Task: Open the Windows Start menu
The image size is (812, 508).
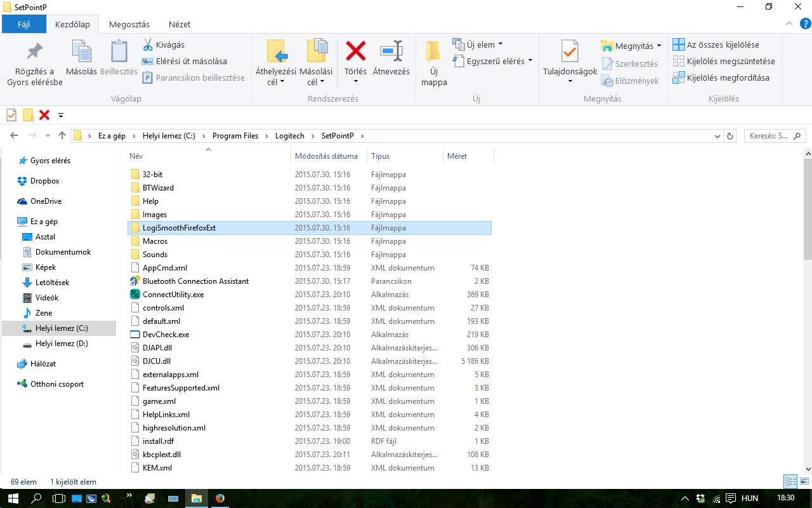Action: (13, 498)
